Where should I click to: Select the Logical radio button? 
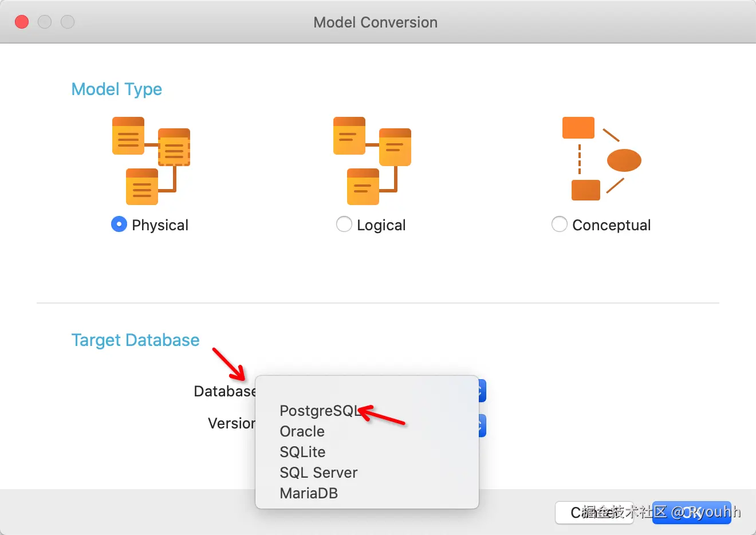pos(344,224)
